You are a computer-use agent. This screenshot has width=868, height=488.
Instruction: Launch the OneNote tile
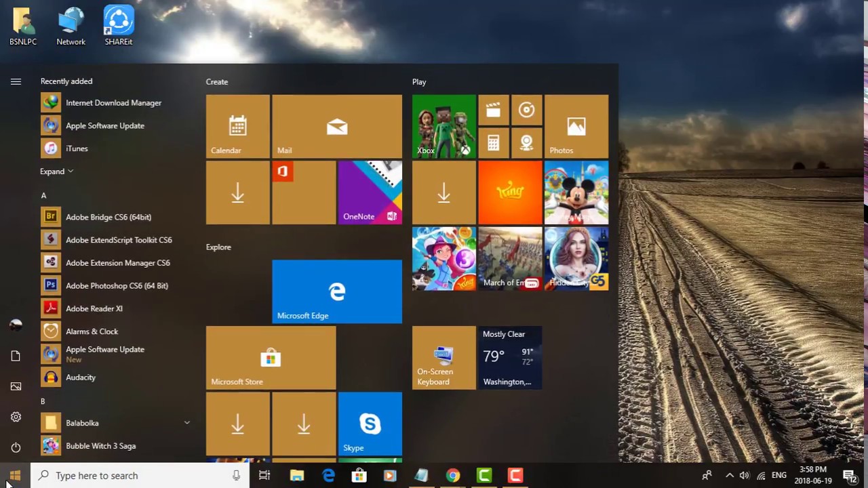[x=370, y=192]
